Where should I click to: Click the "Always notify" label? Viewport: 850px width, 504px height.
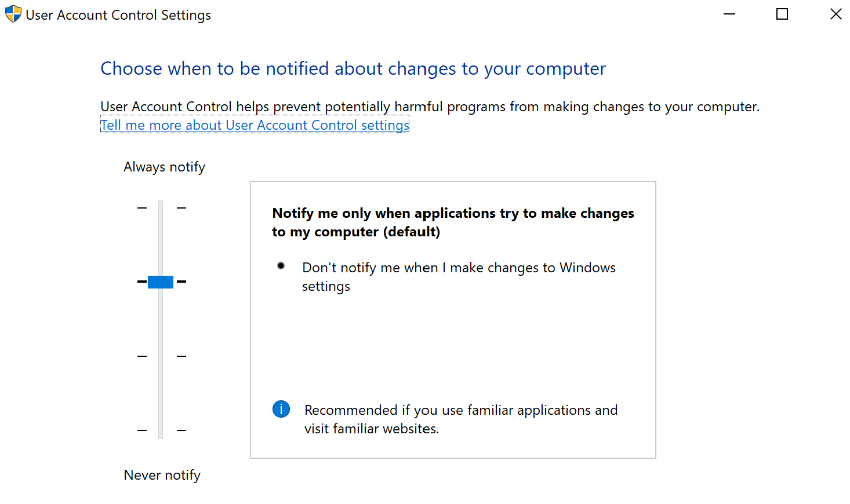(x=164, y=167)
